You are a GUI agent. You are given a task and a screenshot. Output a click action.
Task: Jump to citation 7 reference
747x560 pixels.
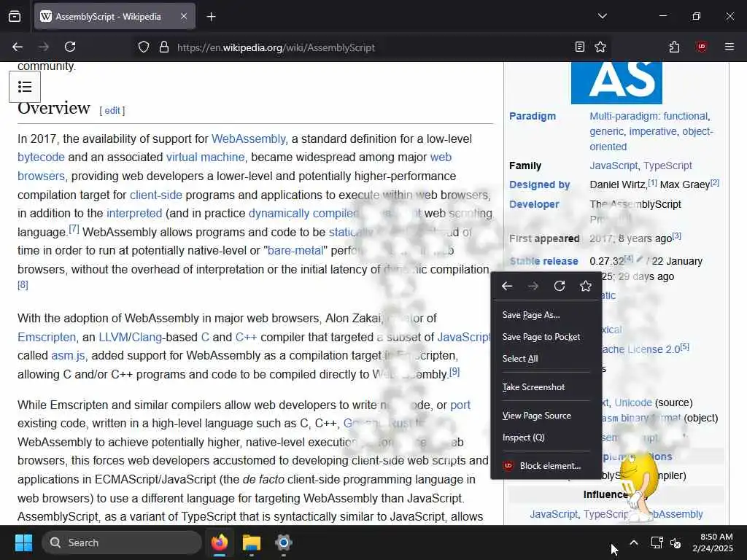point(74,229)
